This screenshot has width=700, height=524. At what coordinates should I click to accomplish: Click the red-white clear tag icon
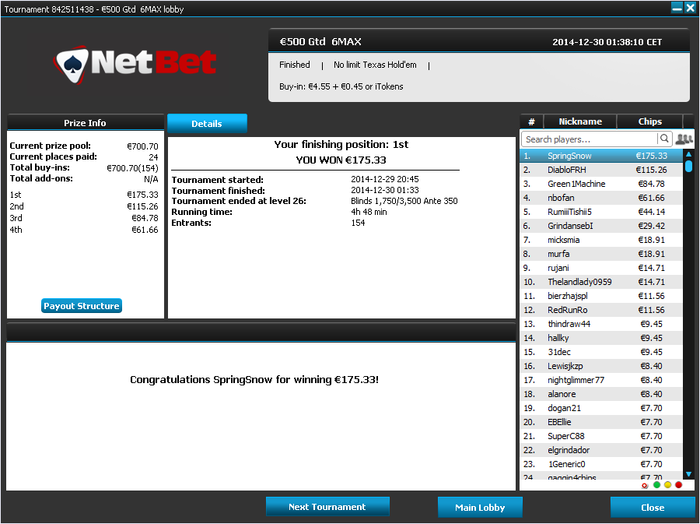pyautogui.click(x=645, y=485)
